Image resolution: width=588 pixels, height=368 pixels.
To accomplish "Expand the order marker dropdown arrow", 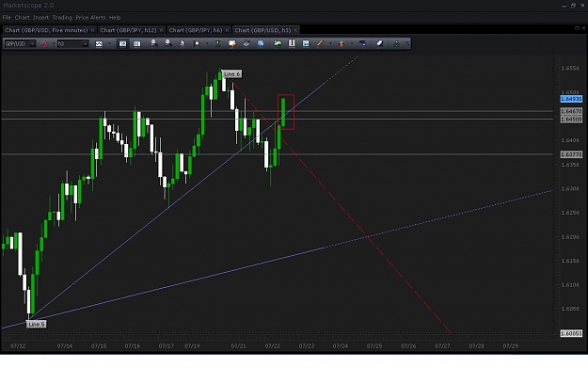I will point(352,44).
